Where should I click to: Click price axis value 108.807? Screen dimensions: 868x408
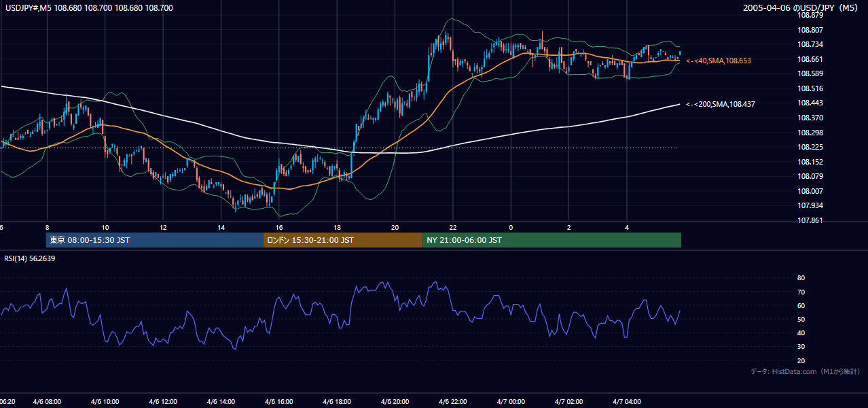click(810, 30)
